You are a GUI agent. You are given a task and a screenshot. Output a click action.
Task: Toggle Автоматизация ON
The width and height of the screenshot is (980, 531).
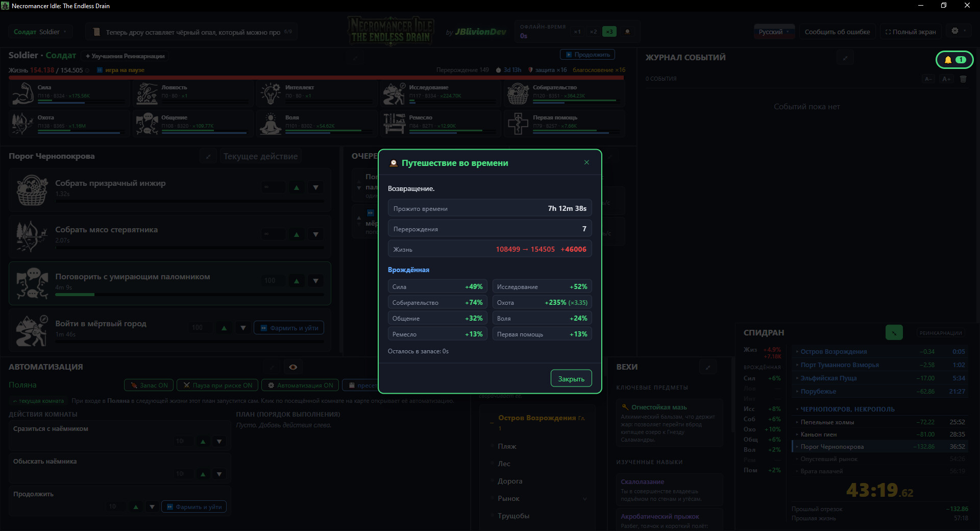[x=301, y=385]
